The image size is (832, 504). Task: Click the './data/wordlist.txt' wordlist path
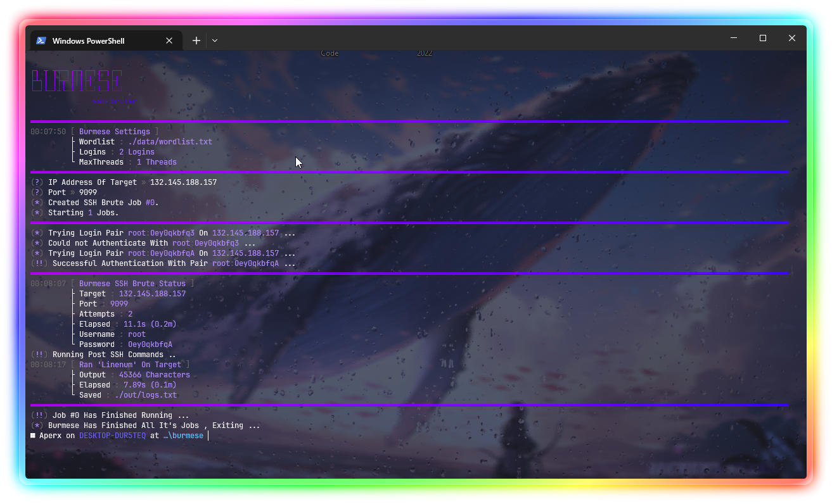point(170,142)
